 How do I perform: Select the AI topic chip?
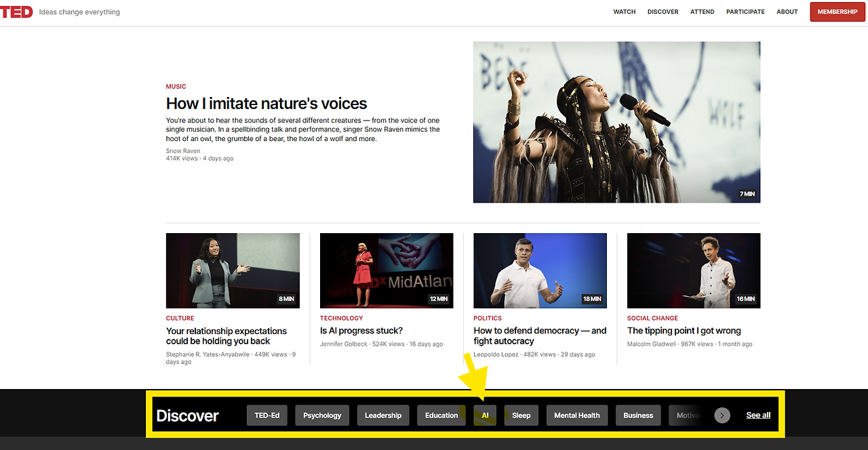point(485,415)
